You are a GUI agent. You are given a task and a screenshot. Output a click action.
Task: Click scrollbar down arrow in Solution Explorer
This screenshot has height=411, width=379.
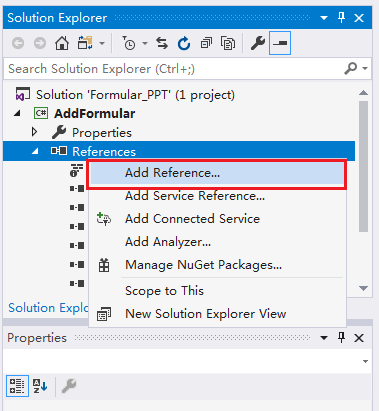click(x=363, y=288)
